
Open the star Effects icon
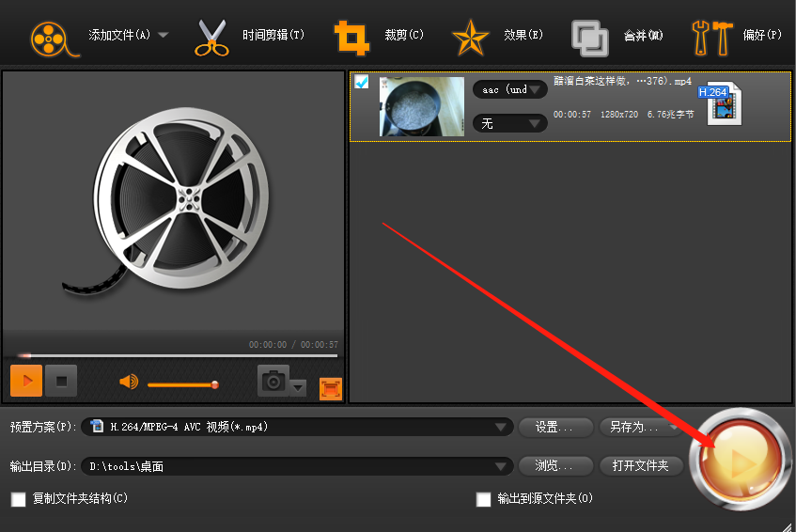pos(470,38)
